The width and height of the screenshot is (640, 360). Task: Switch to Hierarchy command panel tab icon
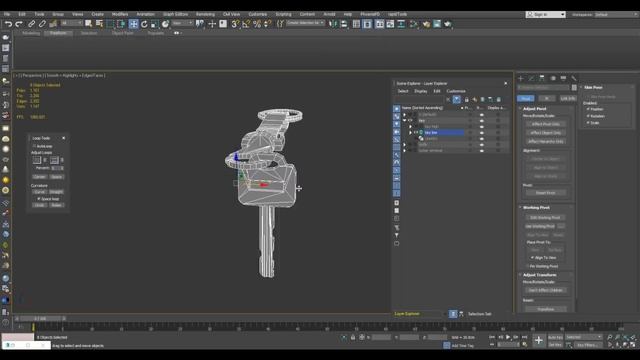pyautogui.click(x=542, y=78)
